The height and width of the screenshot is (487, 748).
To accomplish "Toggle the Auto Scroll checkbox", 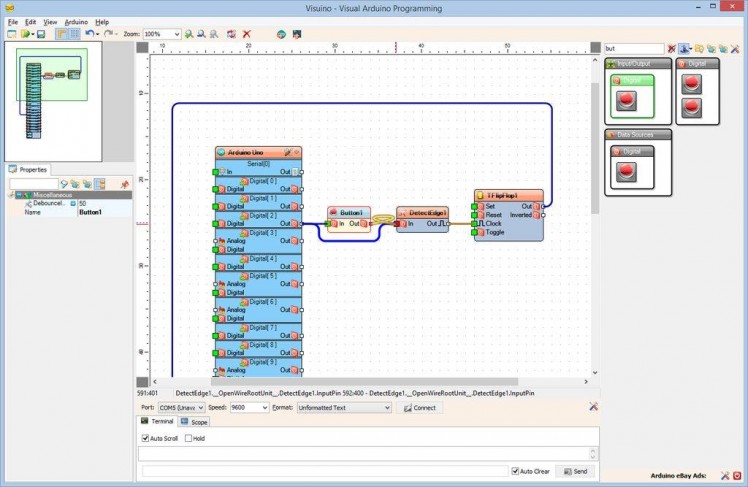I will [145, 438].
